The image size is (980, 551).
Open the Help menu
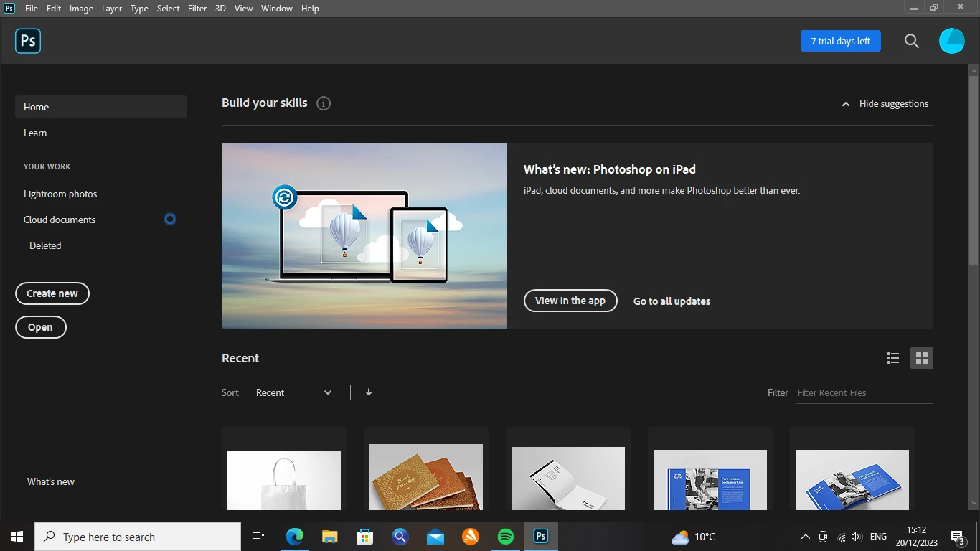point(310,9)
